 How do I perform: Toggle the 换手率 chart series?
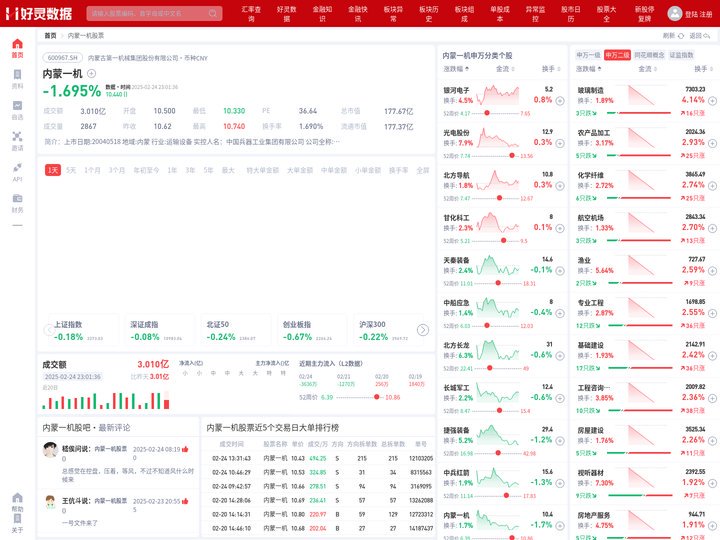[x=399, y=170]
